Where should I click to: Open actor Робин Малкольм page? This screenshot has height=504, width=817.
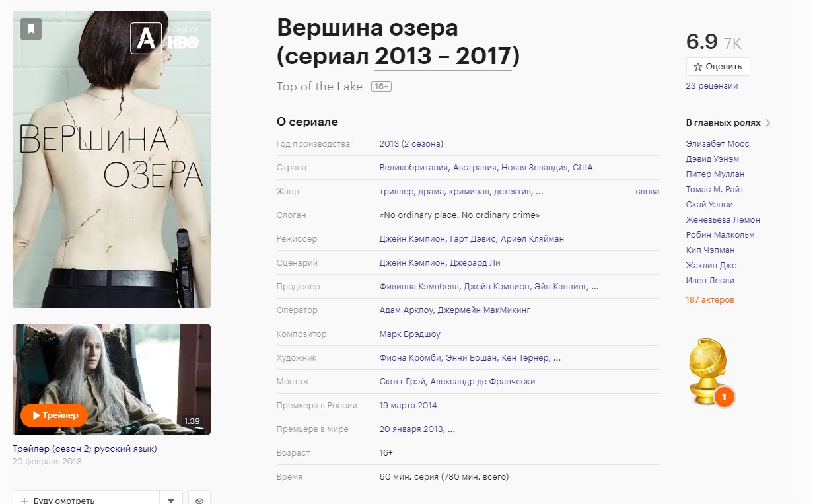(x=721, y=235)
